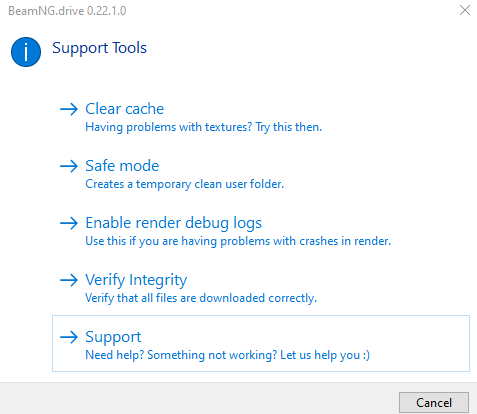The image size is (477, 414).
Task: Run Verify Integrity
Action: pos(261,287)
